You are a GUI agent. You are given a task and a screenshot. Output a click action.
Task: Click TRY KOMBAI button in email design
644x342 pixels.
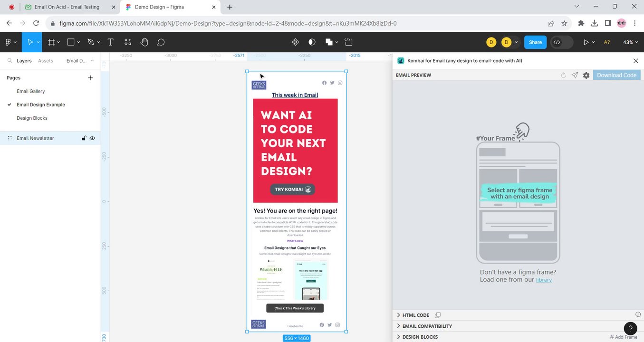[293, 189]
